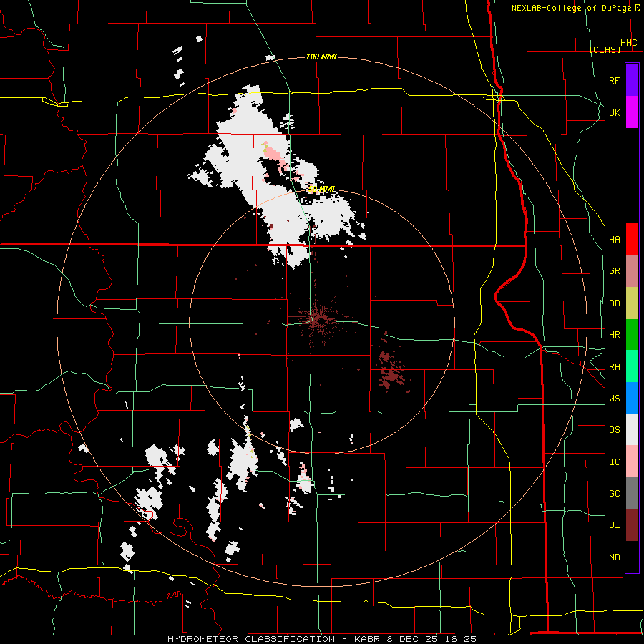Click the RF legend label

[614, 80]
